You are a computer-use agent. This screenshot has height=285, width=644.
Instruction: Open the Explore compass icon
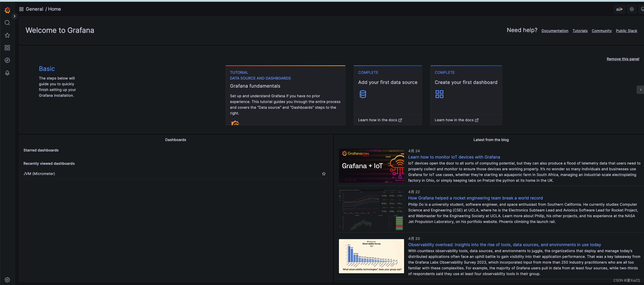7,60
